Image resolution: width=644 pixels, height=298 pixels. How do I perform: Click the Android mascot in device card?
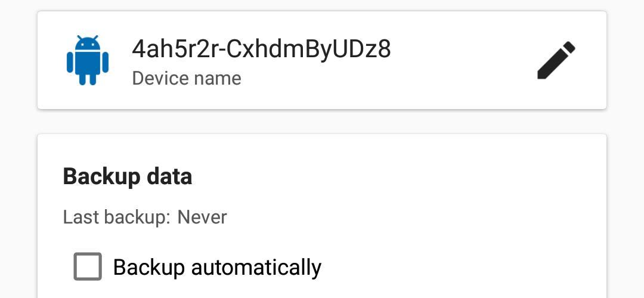click(x=88, y=60)
